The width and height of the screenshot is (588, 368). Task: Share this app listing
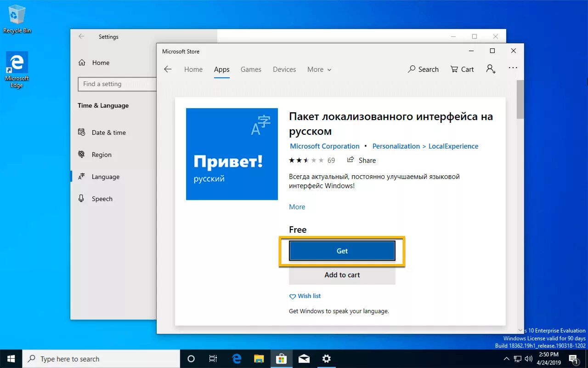point(361,160)
